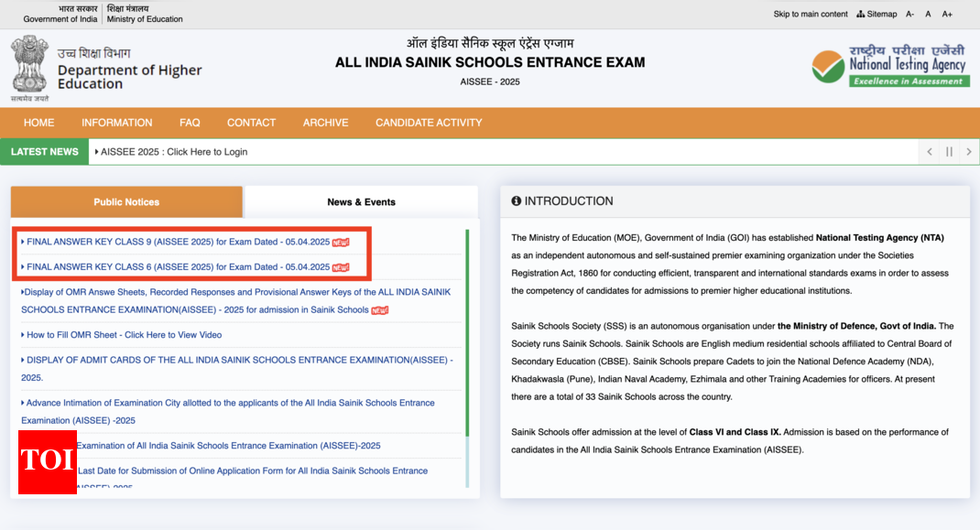Click the notices list green scrollbar

coord(467,330)
